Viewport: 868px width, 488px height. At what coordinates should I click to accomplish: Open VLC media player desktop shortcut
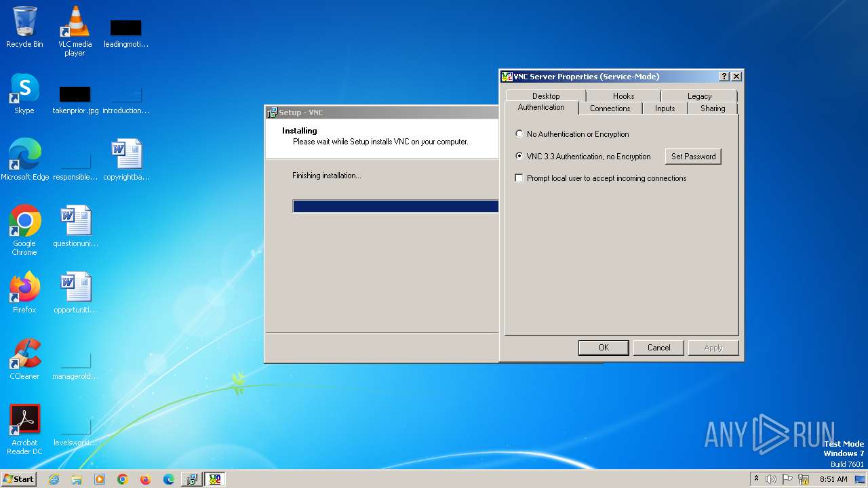coord(75,30)
